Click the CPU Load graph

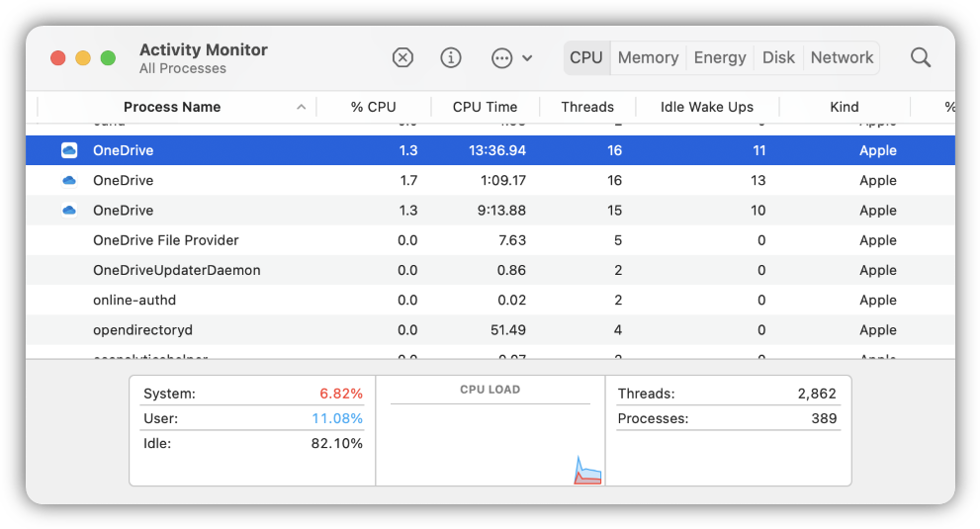click(x=490, y=440)
